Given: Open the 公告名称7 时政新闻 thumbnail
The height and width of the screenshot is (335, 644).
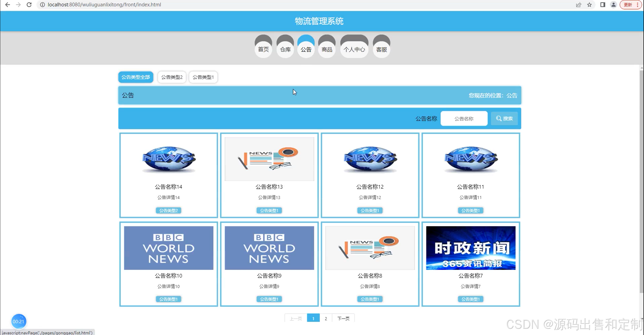Looking at the screenshot, I should point(470,248).
